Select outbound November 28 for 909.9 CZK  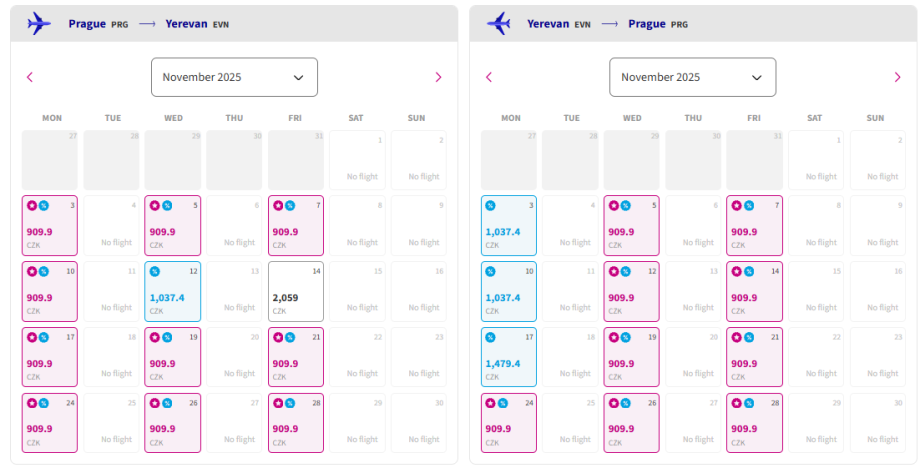coord(295,423)
